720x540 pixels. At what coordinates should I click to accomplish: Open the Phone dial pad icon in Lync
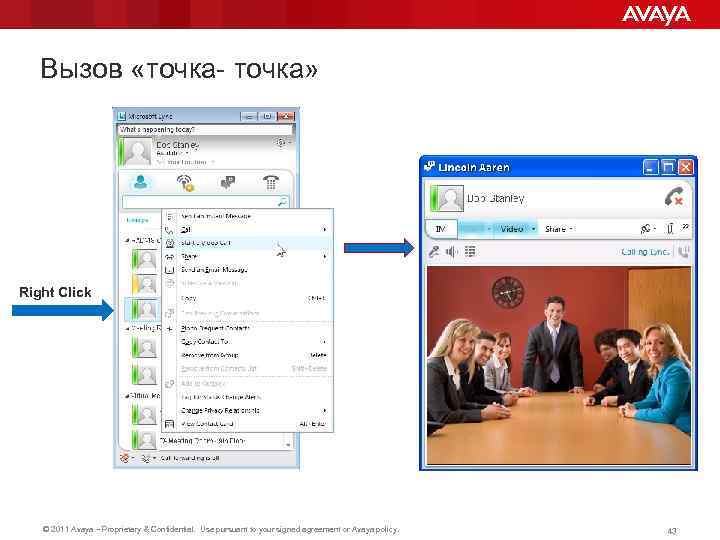(271, 183)
